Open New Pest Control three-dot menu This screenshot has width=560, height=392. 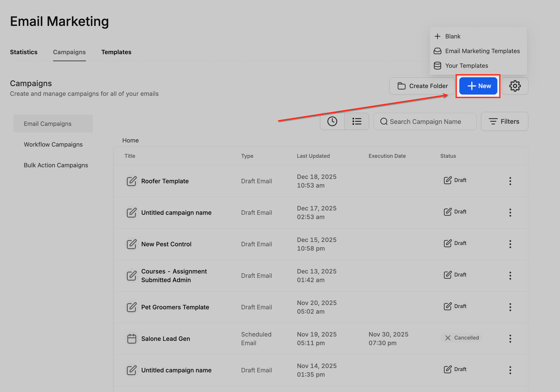pos(510,244)
